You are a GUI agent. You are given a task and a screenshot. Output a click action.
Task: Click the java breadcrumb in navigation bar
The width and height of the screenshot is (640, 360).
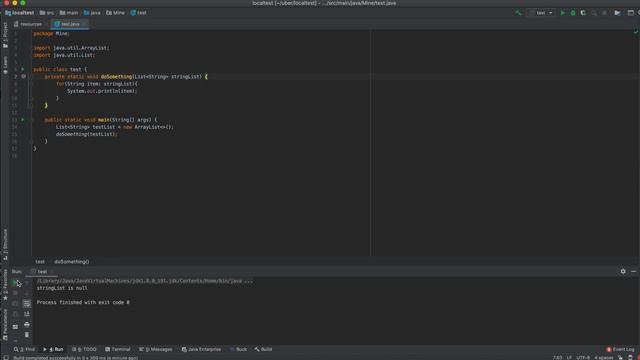coord(92,13)
